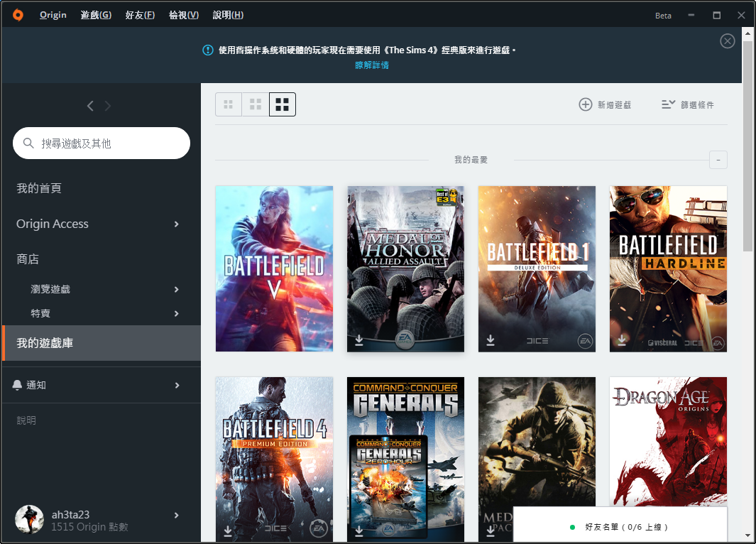Select the Battlefield 4 Premium Edition tile
This screenshot has height=544, width=756.
pyautogui.click(x=274, y=459)
